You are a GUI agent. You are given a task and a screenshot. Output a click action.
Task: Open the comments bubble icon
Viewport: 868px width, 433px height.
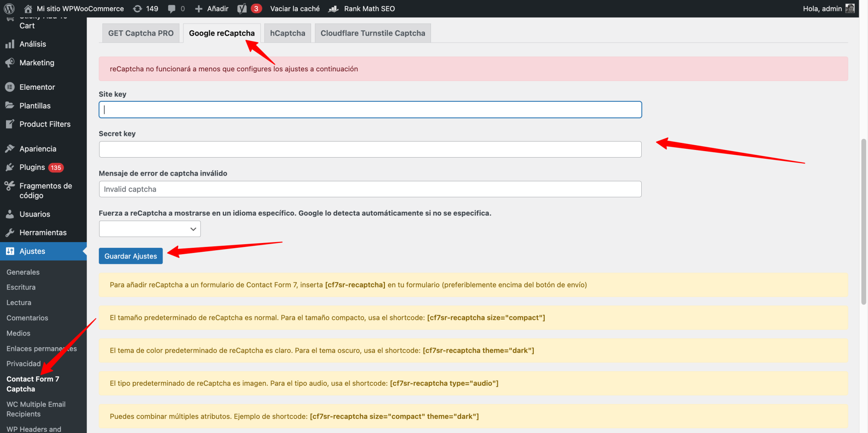[x=171, y=8]
